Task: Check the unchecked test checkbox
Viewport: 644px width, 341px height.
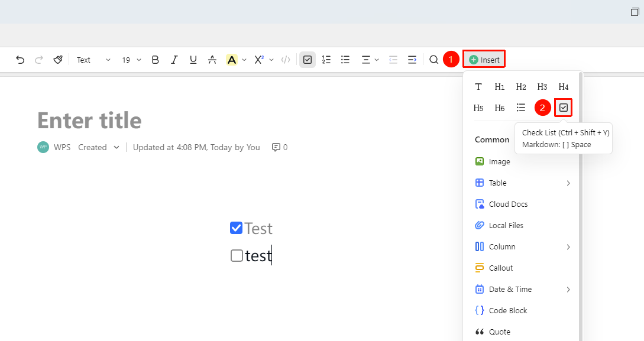Action: (x=237, y=256)
